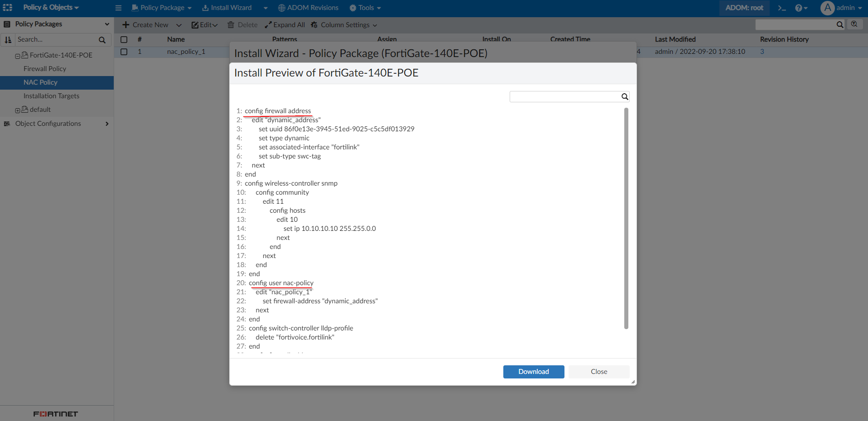Click the Policy Packages panel icon
Viewport: 868px width, 421px height.
point(7,24)
